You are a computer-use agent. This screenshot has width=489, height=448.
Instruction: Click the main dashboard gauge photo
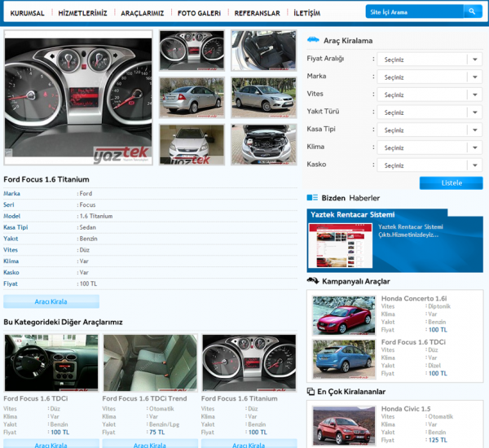[x=78, y=98]
